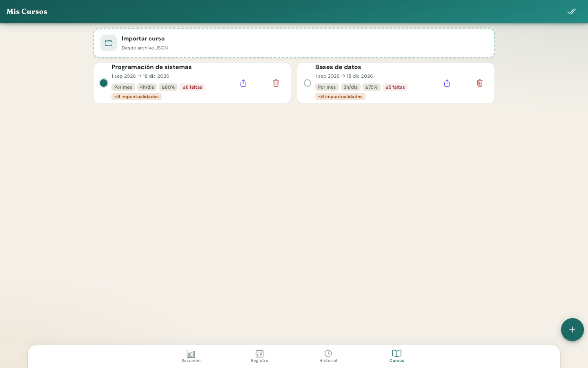Click date range under Programación de sistemas

[x=140, y=76]
